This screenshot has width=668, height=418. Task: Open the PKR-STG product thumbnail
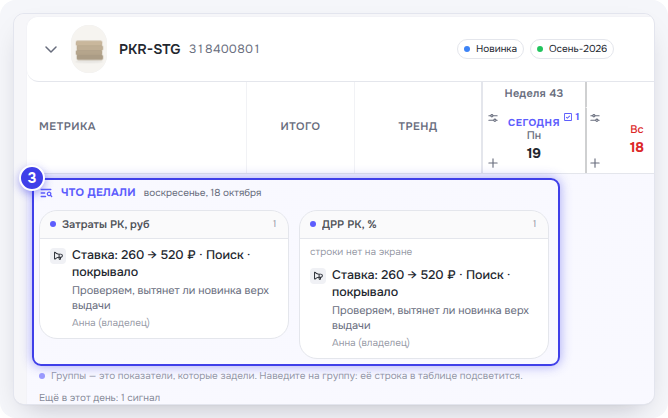click(89, 49)
